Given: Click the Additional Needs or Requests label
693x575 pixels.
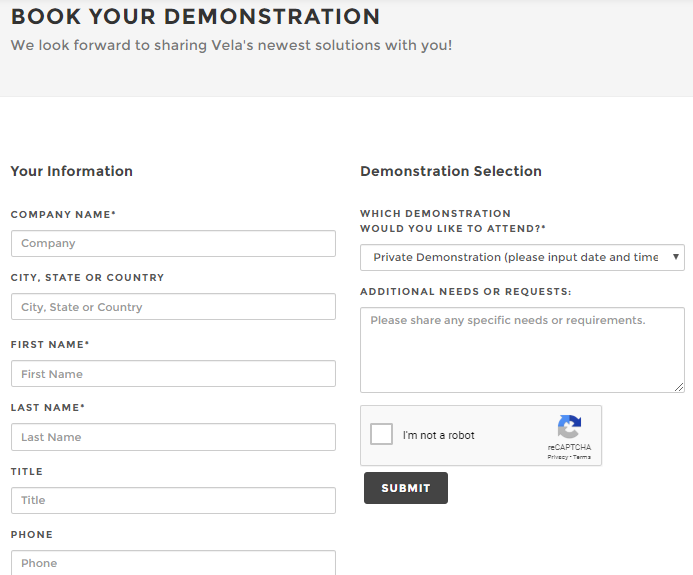Looking at the screenshot, I should pyautogui.click(x=465, y=292).
